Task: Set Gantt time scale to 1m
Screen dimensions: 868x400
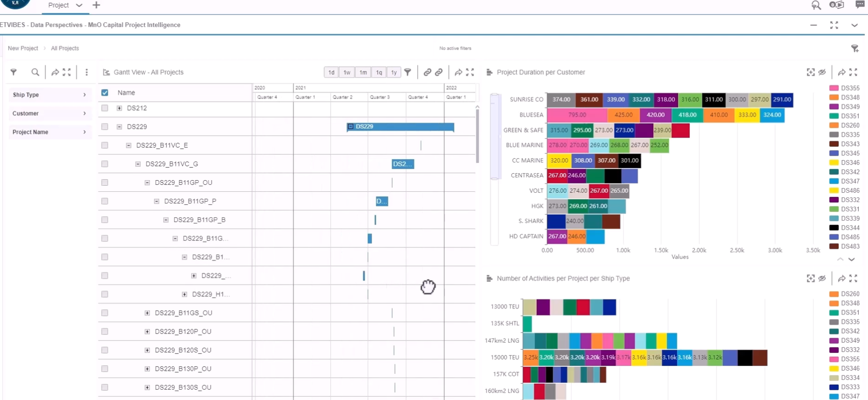Action: (x=363, y=72)
